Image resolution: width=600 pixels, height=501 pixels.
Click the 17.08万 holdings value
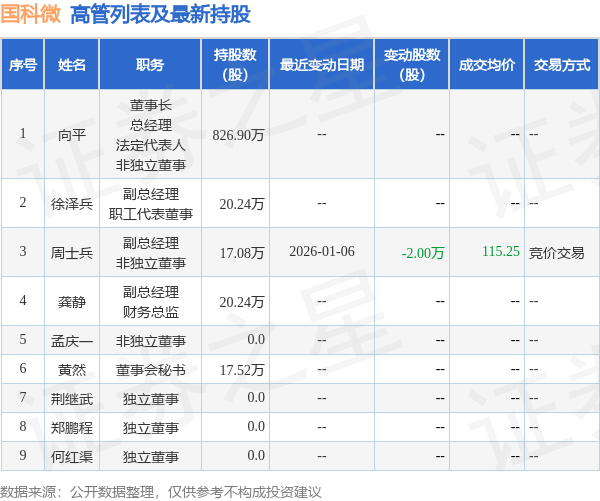pyautogui.click(x=242, y=253)
